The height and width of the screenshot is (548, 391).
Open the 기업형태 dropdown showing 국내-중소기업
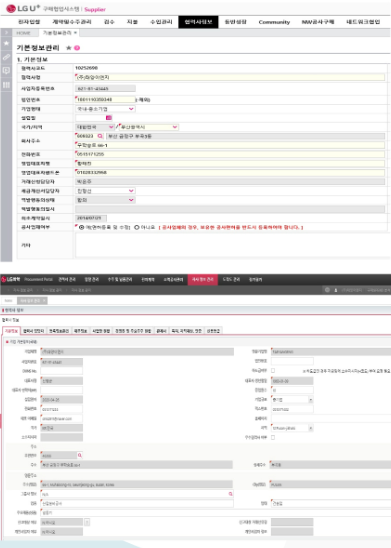[x=105, y=109]
